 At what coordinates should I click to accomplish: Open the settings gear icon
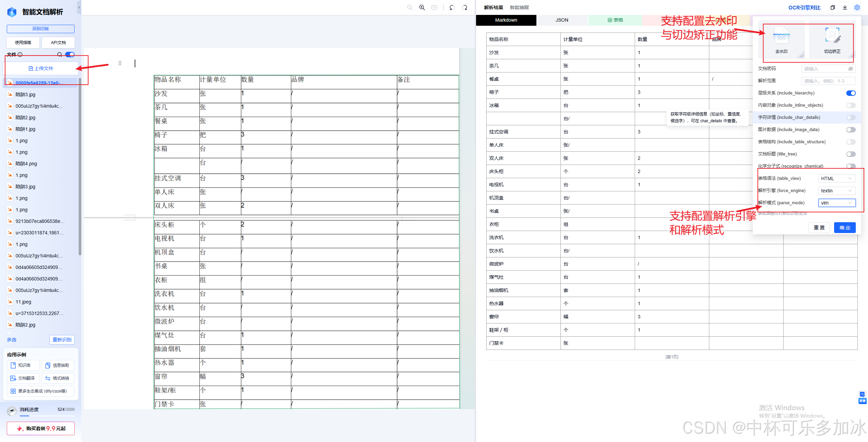[x=857, y=7]
